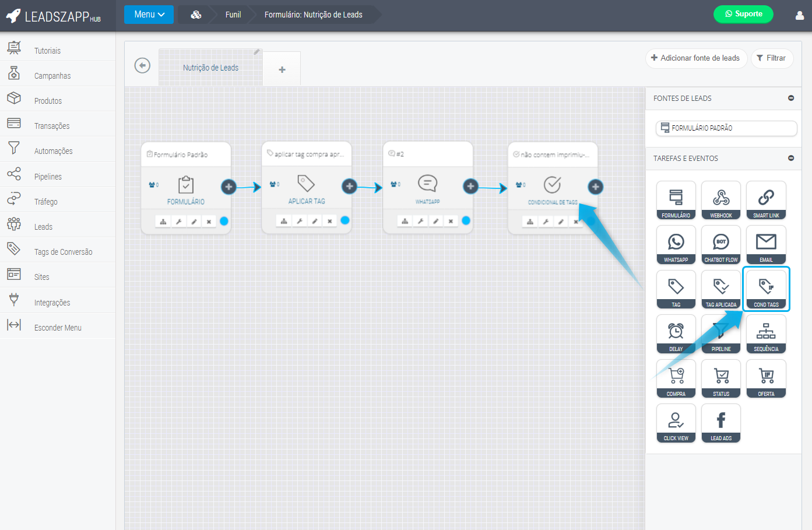Click the Formulário Padrão lead source
The height and width of the screenshot is (530, 812).
coord(726,128)
